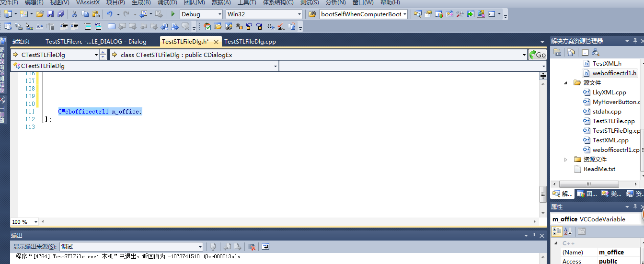The height and width of the screenshot is (264, 644).
Task: Click the Start Page green arrow icon
Action: point(471,14)
